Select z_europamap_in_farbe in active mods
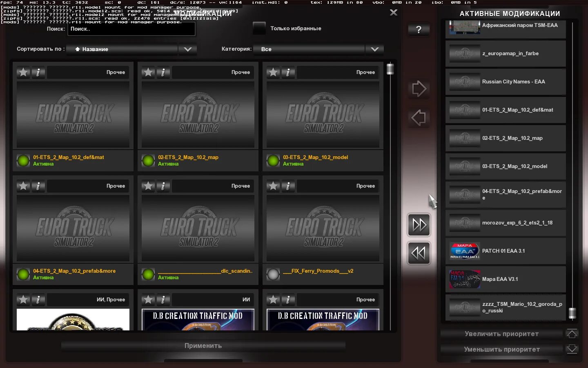 (506, 54)
